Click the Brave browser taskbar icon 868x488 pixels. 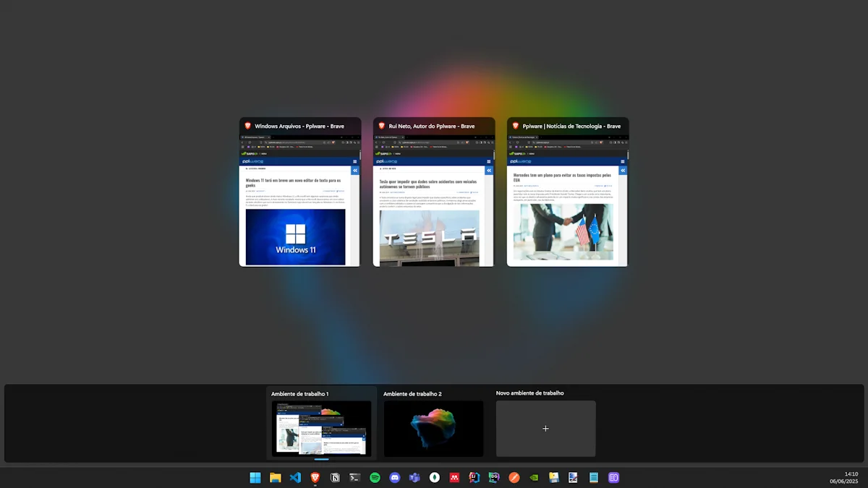[x=315, y=478]
